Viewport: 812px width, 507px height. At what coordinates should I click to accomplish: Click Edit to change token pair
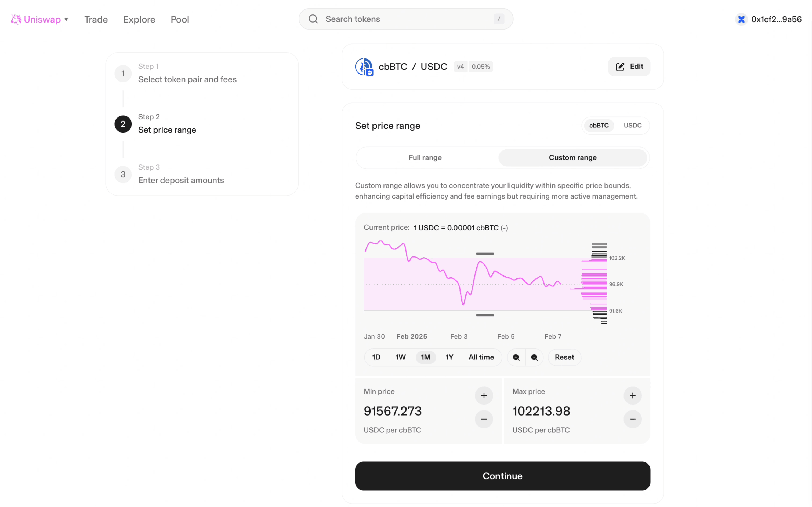pyautogui.click(x=629, y=67)
